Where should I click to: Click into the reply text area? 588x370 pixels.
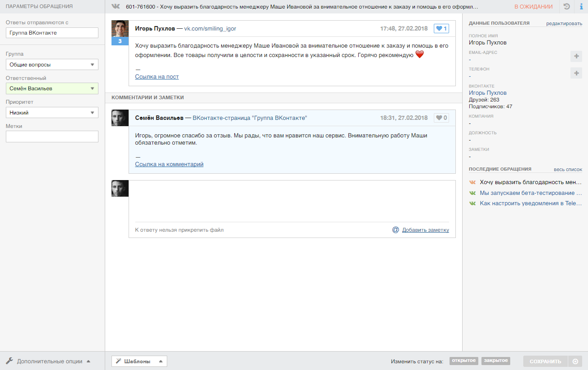click(x=292, y=201)
